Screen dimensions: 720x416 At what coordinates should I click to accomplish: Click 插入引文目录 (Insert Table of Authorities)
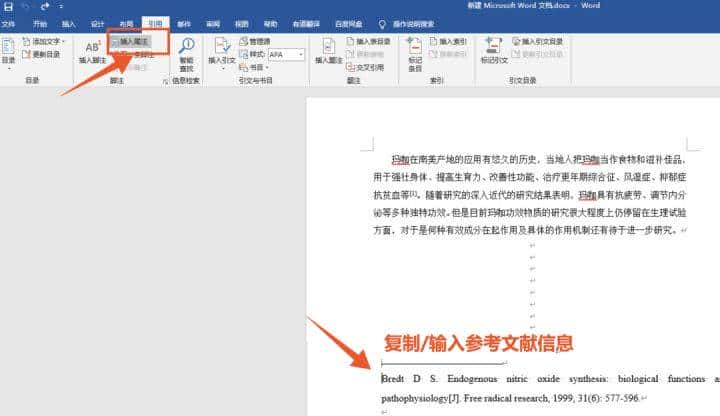[x=537, y=41]
